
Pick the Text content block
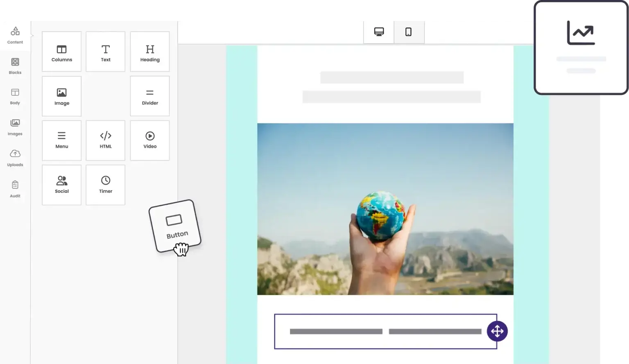pyautogui.click(x=105, y=52)
